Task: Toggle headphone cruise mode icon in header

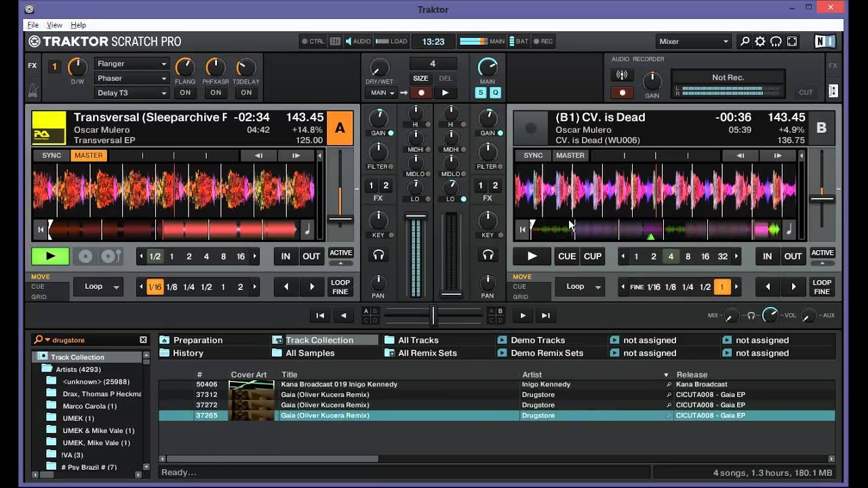Action: point(776,41)
